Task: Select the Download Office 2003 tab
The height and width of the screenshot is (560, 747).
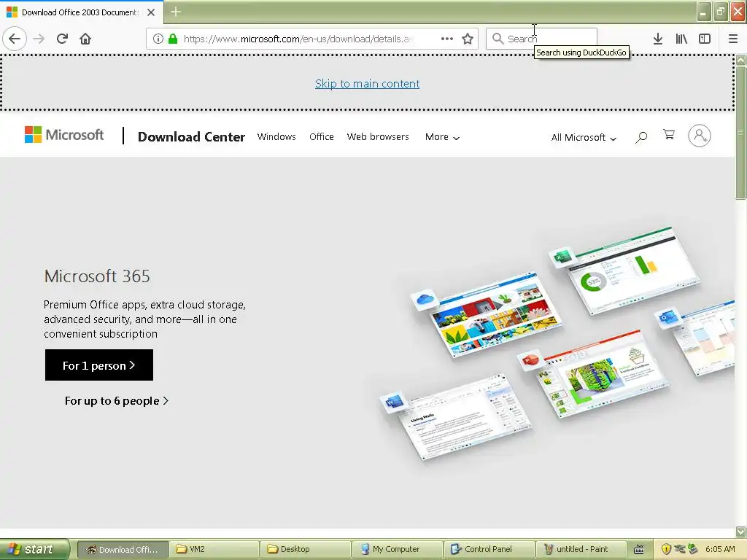Action: pyautogui.click(x=81, y=12)
